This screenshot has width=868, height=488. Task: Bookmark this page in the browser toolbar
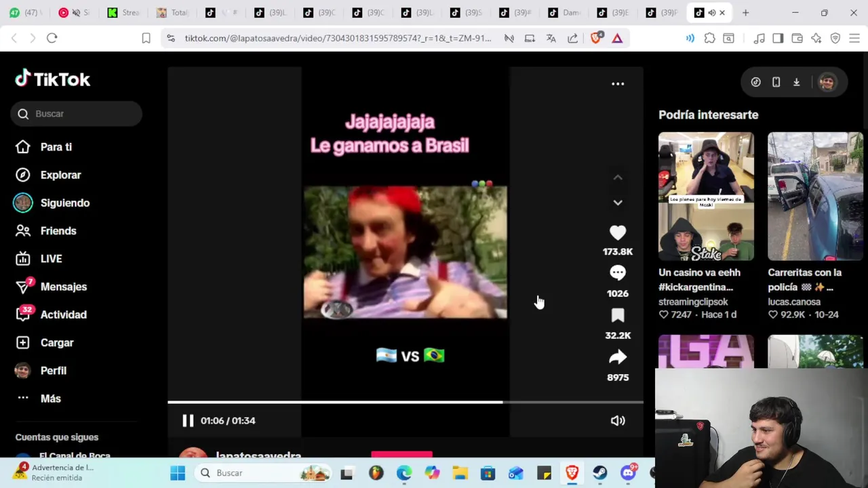146,38
